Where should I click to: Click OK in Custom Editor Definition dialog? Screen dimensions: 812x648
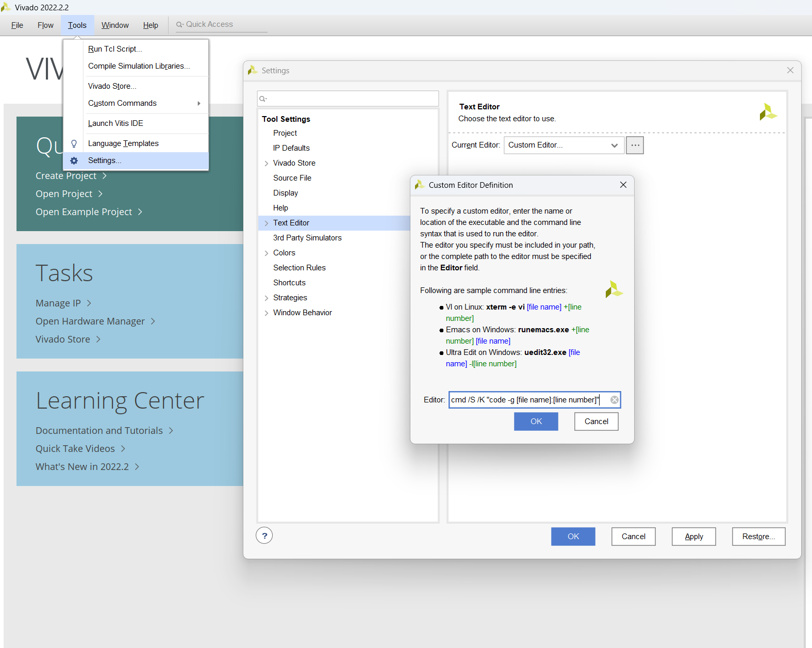[x=536, y=422]
